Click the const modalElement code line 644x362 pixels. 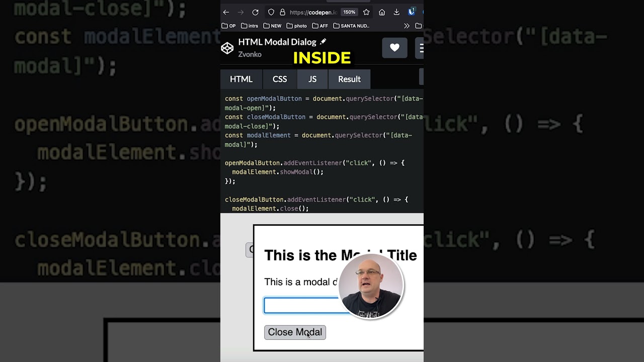pyautogui.click(x=318, y=140)
